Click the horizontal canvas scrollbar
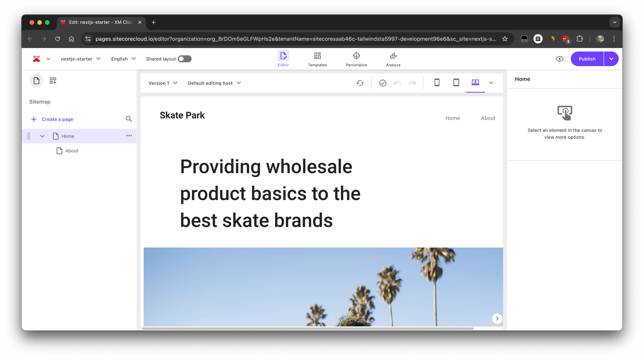This screenshot has width=644, height=359. pos(307,328)
